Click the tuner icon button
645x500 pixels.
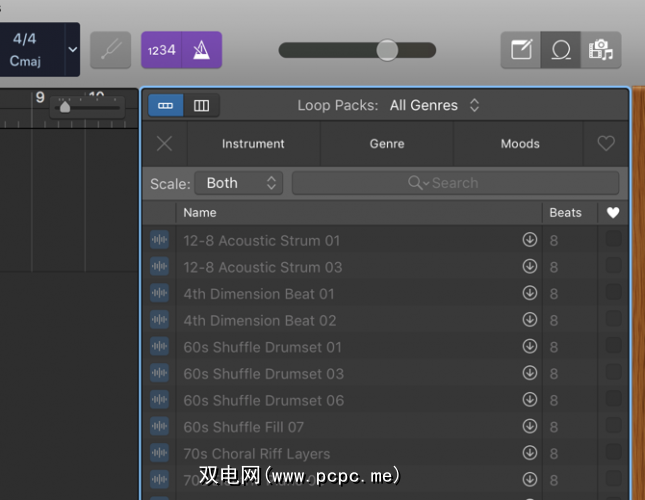pyautogui.click(x=110, y=50)
